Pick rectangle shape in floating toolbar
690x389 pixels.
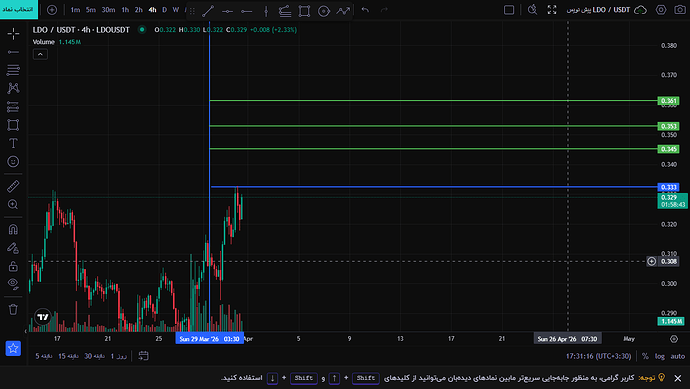coord(304,11)
